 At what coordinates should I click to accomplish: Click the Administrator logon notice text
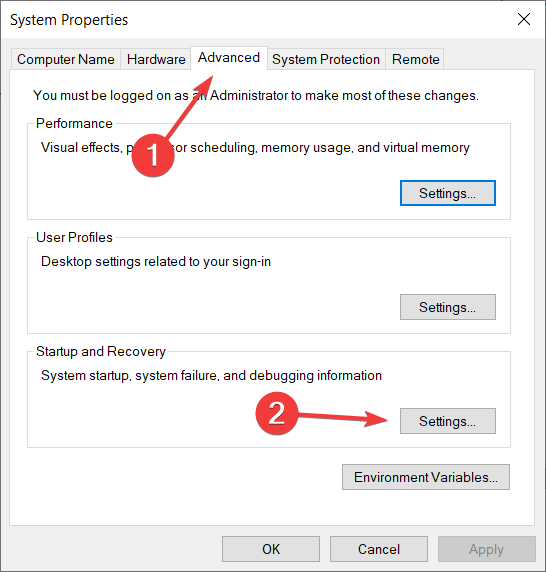click(x=256, y=96)
